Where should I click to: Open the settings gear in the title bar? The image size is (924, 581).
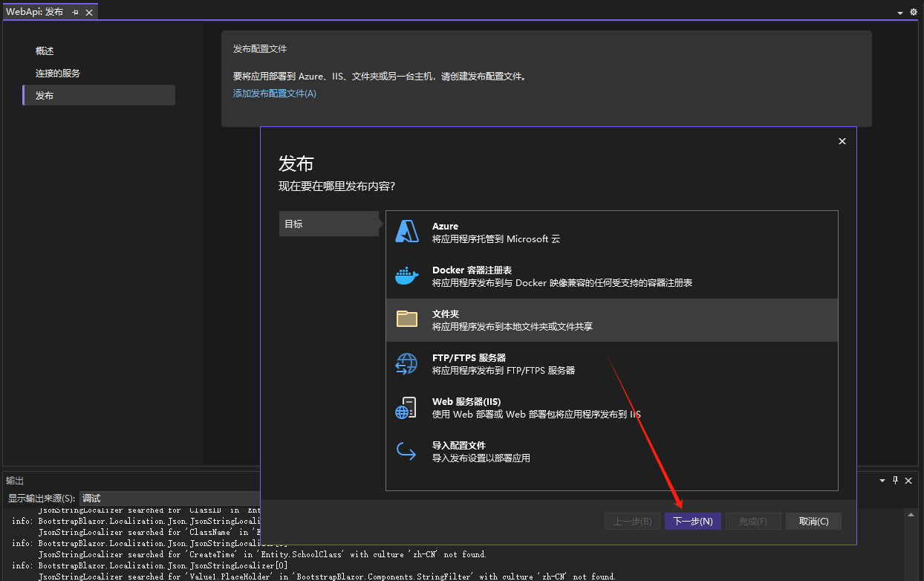tap(914, 12)
